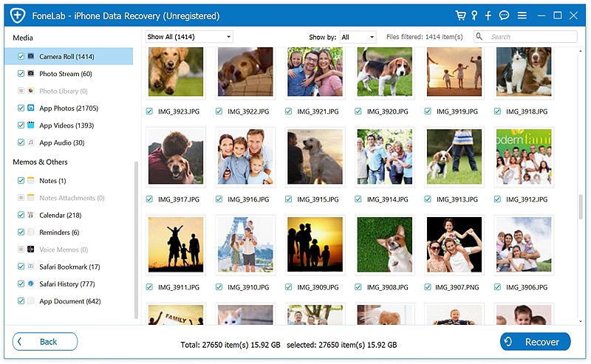This screenshot has height=364, width=591.
Task: Click the Notes Attachments icon
Action: click(x=31, y=198)
